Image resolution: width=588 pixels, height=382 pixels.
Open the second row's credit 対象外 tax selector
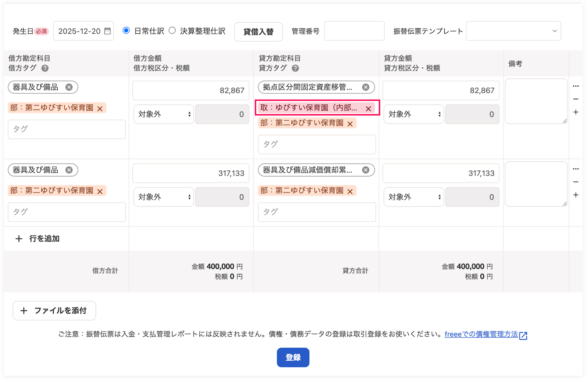[x=413, y=197]
